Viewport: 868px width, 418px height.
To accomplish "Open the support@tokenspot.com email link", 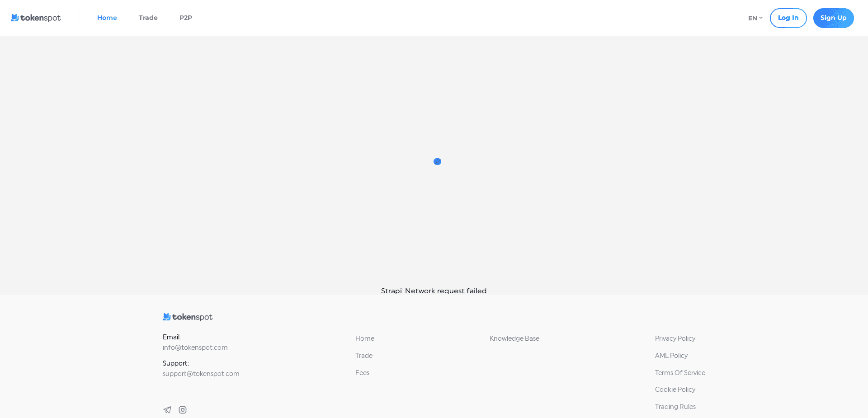I will [x=201, y=374].
